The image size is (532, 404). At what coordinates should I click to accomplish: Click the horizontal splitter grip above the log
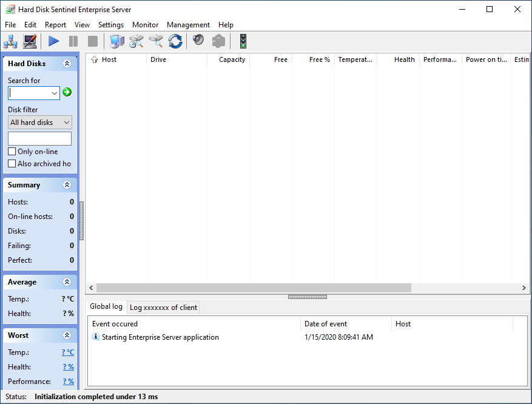(308, 297)
